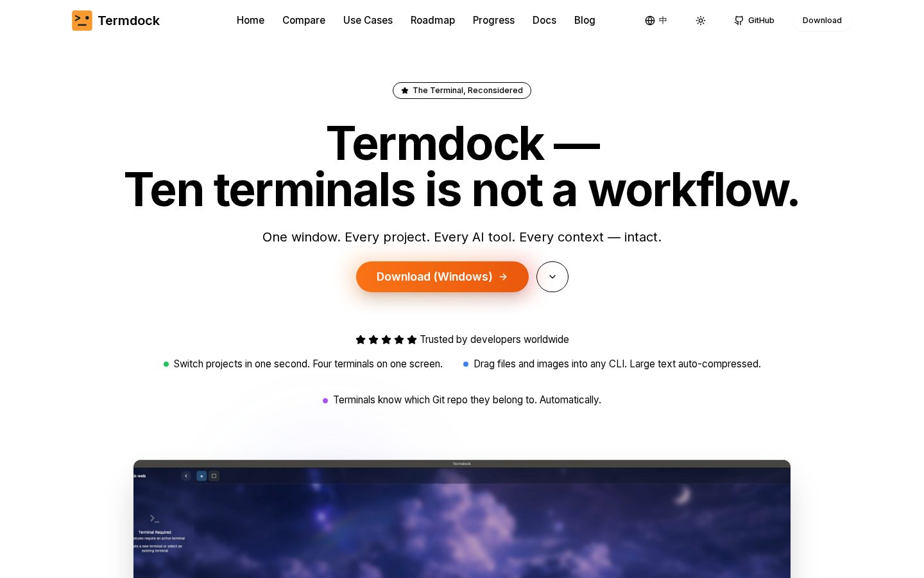
Task: Open the Roadmap nav item
Action: [x=432, y=21]
